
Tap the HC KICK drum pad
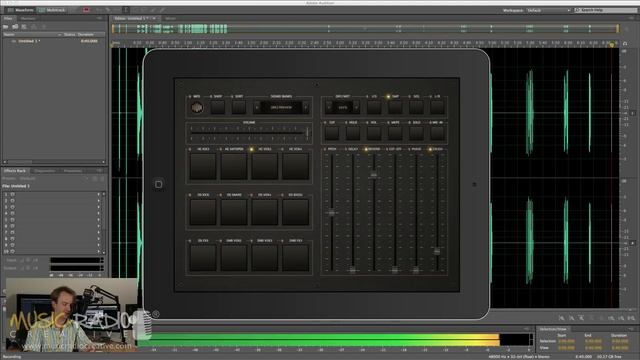(203, 167)
